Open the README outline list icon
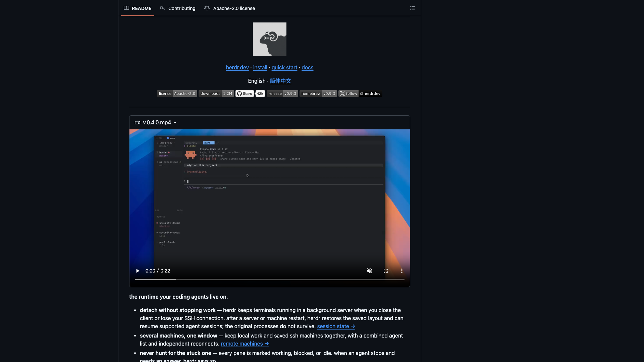Viewport: 644px width, 362px height. pyautogui.click(x=412, y=8)
